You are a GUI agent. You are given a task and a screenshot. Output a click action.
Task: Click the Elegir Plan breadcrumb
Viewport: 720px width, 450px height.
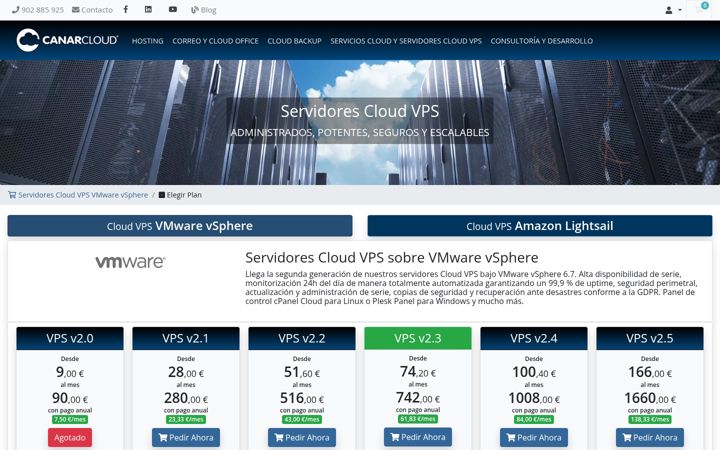pyautogui.click(x=180, y=195)
